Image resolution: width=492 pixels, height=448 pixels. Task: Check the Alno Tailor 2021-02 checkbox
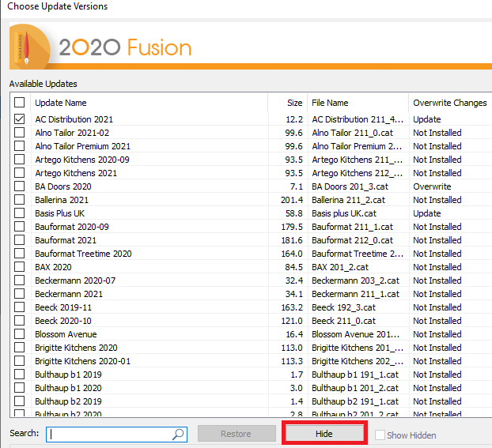[20, 133]
